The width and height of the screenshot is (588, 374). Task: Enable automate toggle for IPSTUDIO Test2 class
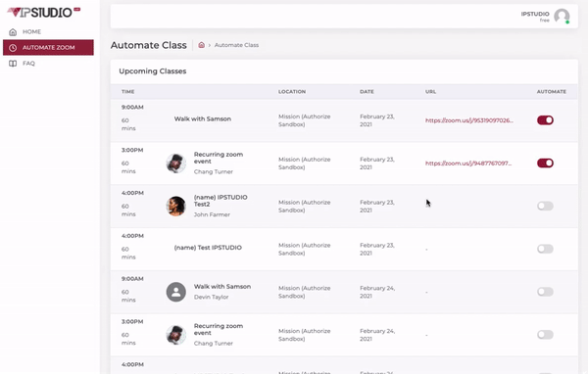point(545,207)
